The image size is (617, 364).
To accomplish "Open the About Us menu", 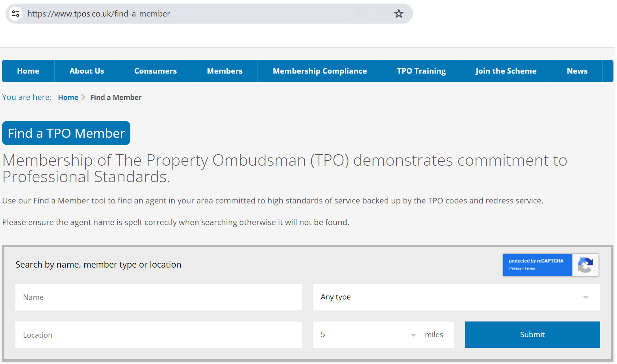I will 87,71.
